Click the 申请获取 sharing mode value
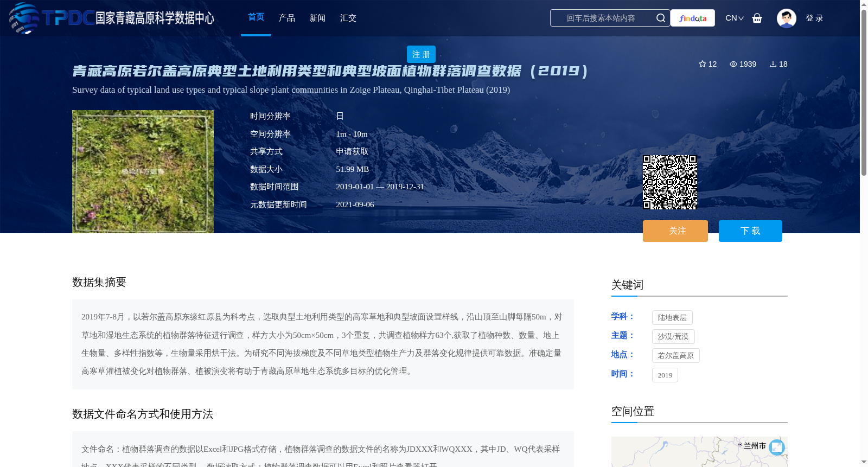The image size is (868, 467). (352, 151)
